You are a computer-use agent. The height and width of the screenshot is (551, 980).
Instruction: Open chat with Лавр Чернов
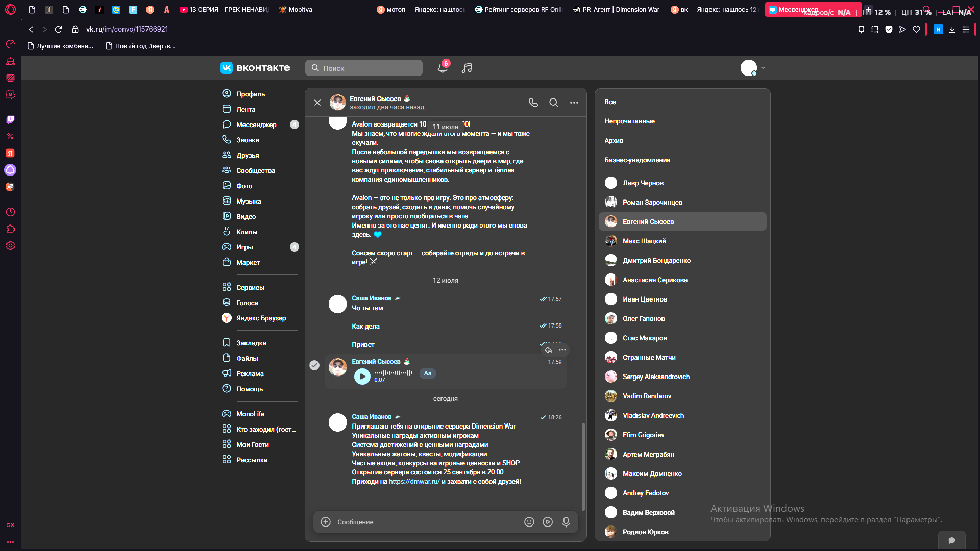[682, 183]
